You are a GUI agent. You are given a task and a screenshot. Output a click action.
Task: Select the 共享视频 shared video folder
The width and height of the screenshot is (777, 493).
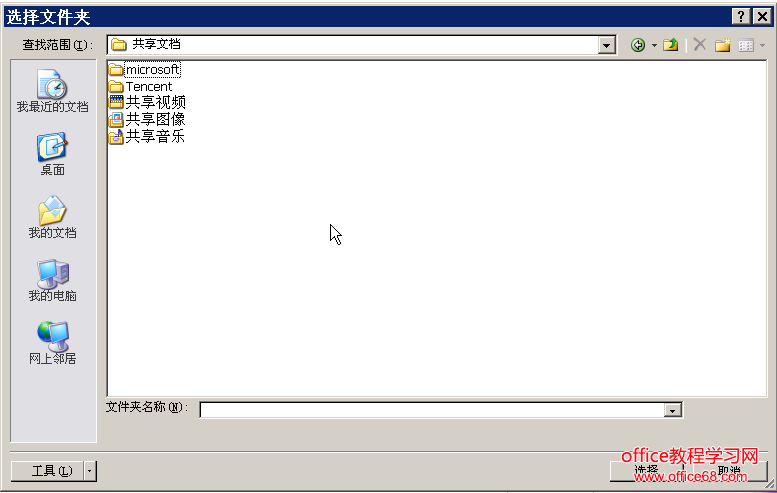coord(147,102)
